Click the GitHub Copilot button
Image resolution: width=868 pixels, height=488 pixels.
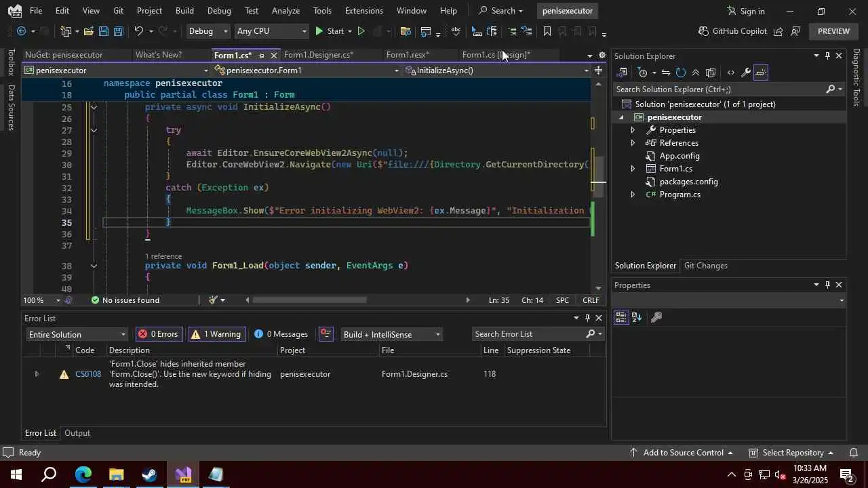pyautogui.click(x=732, y=31)
